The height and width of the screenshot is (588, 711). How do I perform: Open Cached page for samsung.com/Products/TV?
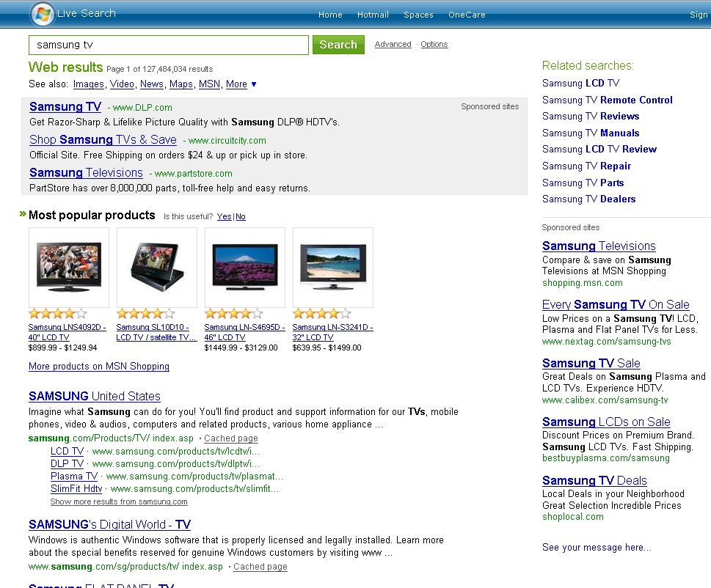pos(231,438)
